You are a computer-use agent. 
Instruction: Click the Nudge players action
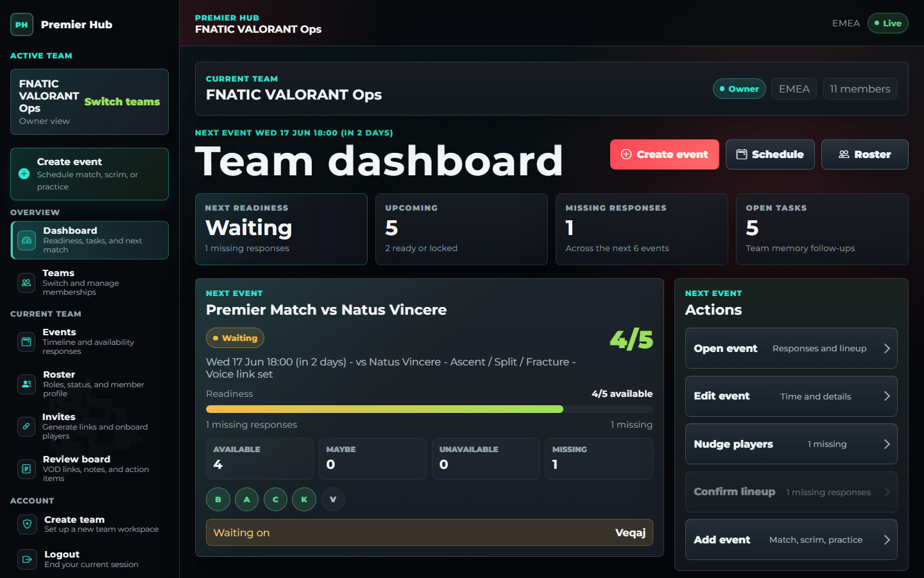791,444
